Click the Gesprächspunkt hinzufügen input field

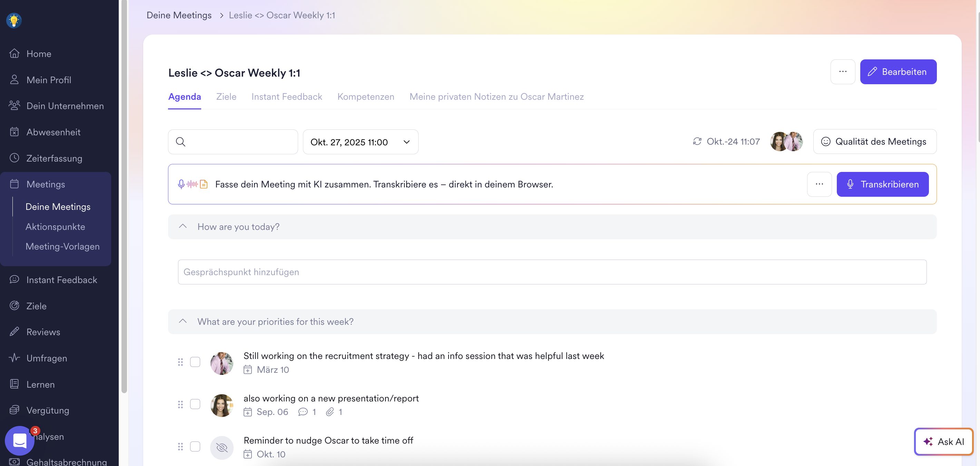point(552,272)
